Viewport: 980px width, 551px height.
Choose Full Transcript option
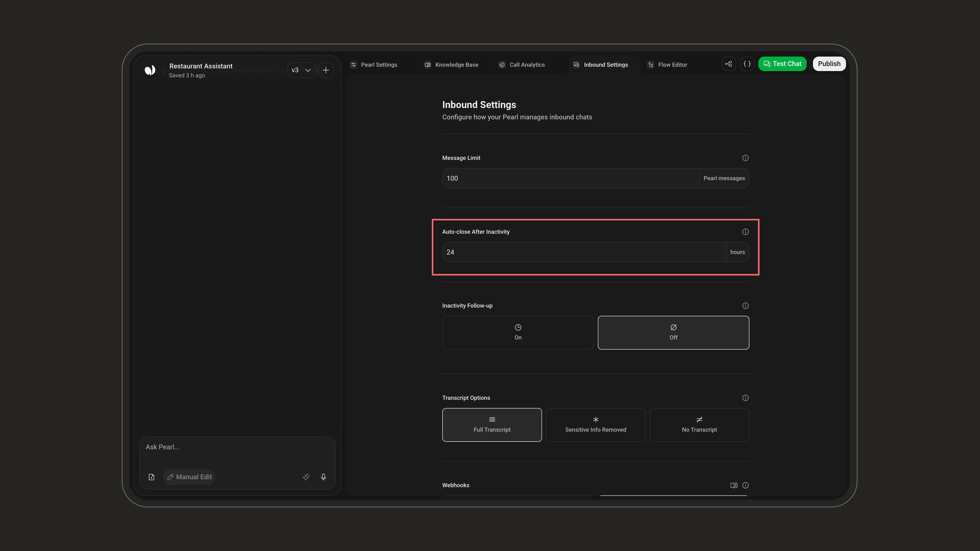(x=492, y=425)
